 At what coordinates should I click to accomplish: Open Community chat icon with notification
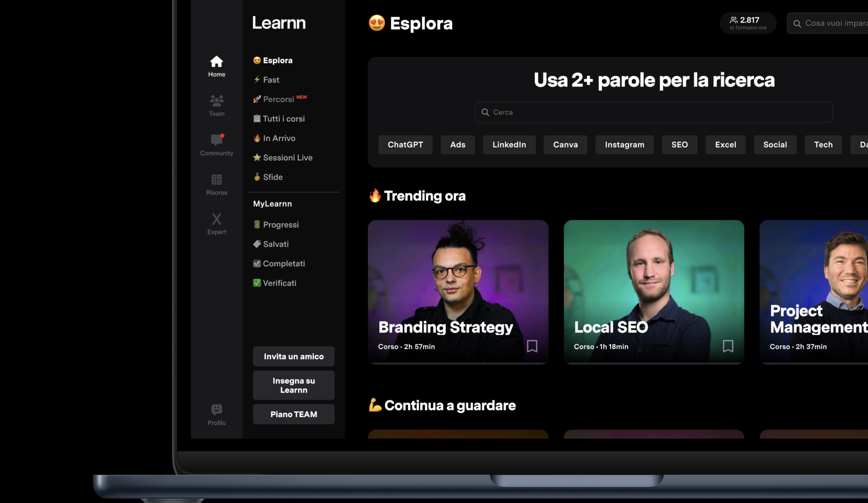(216, 140)
